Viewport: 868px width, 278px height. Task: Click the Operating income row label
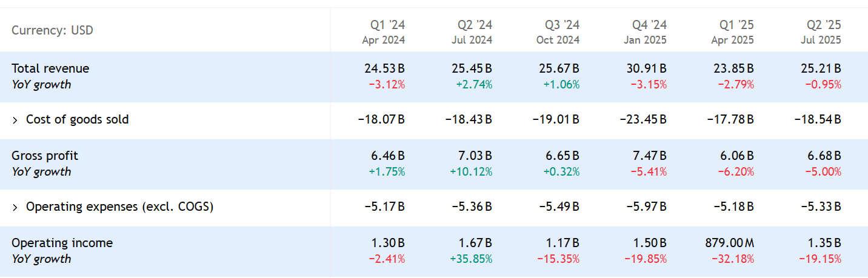(x=62, y=243)
